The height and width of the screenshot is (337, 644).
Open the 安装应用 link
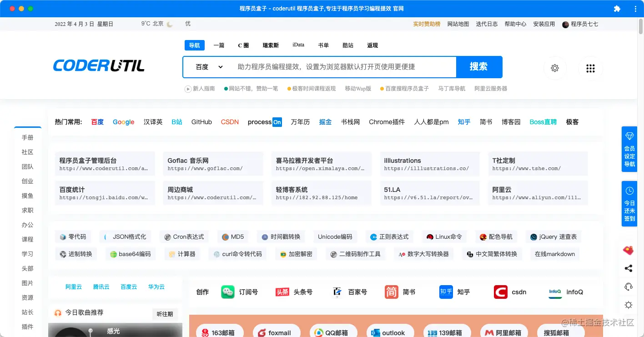(x=544, y=24)
